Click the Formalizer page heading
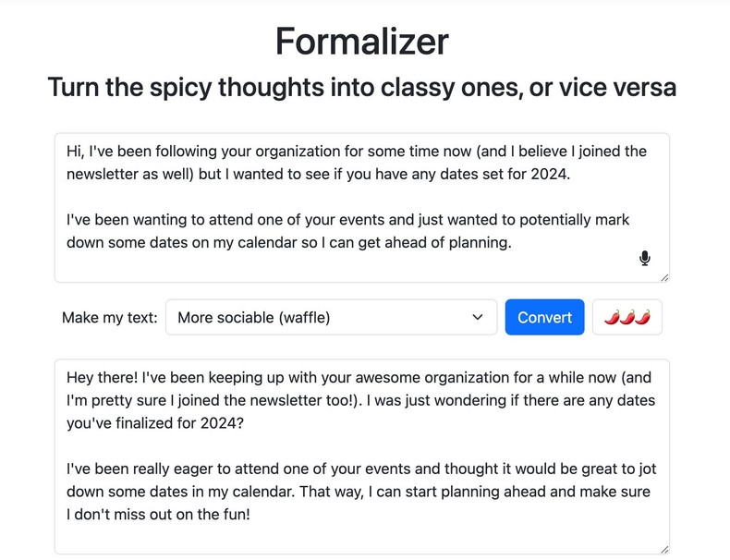This screenshot has width=730, height=560. (362, 42)
